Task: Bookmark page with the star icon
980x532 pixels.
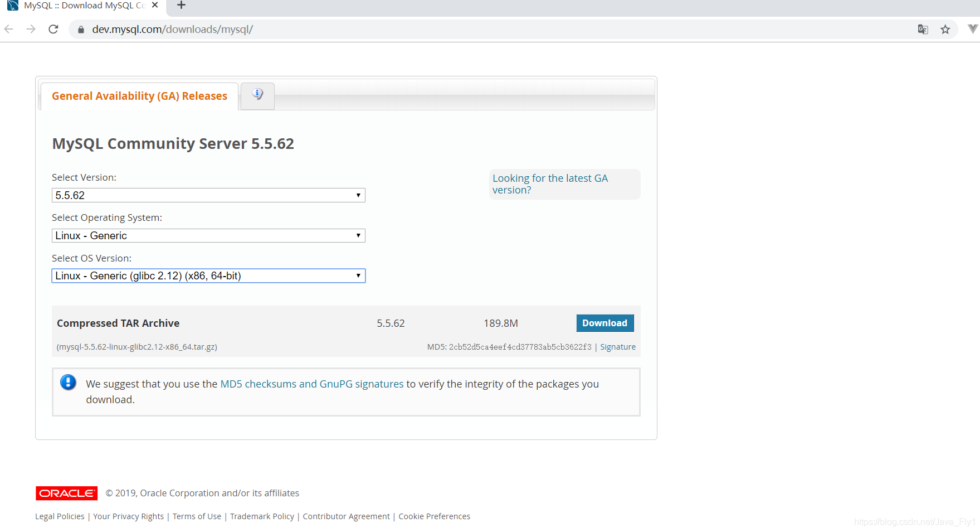Action: pos(945,30)
